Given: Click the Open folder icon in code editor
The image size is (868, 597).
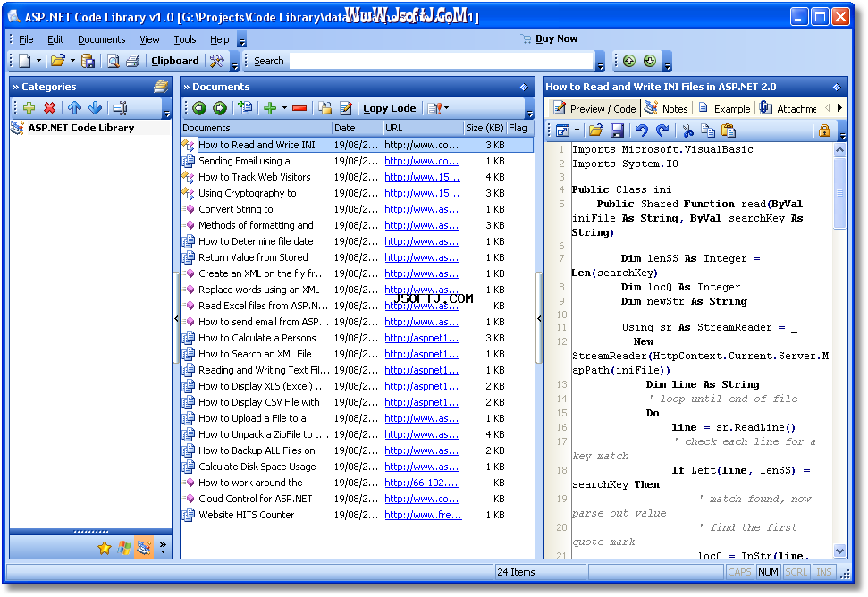Looking at the screenshot, I should click(596, 130).
